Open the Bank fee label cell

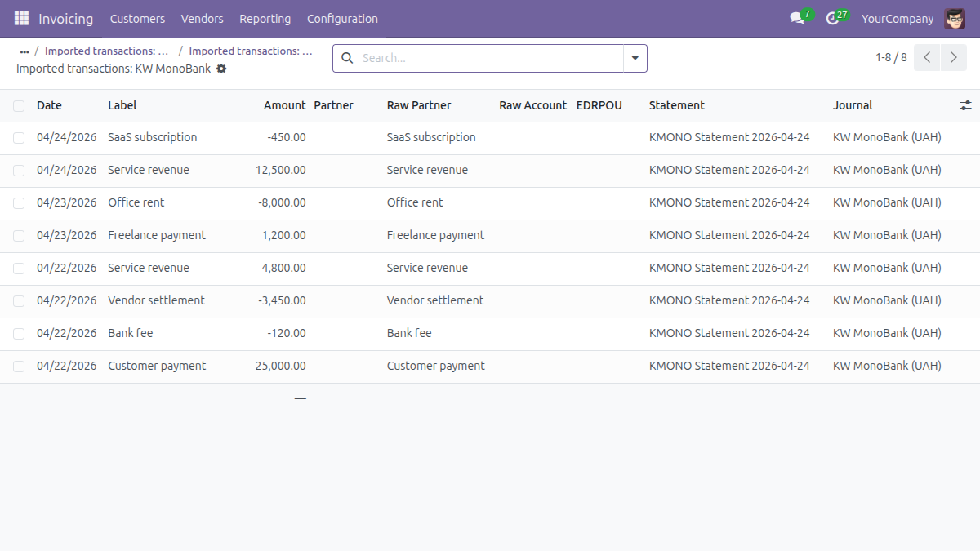(x=131, y=333)
